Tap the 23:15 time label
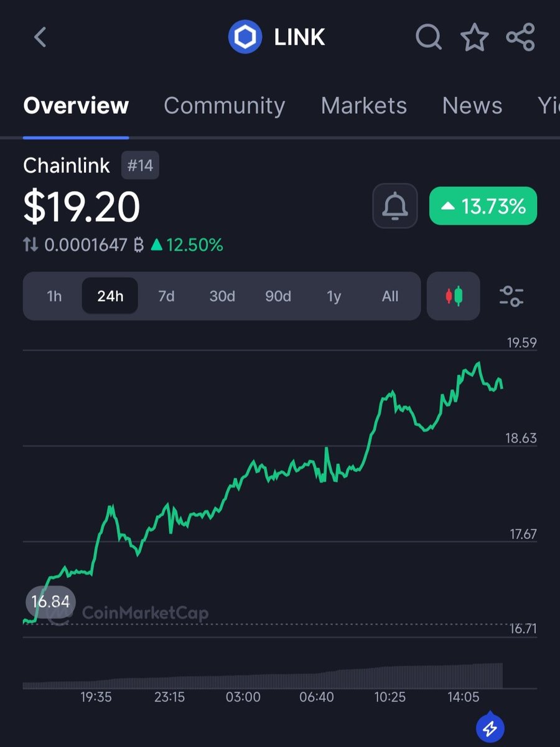 point(169,697)
